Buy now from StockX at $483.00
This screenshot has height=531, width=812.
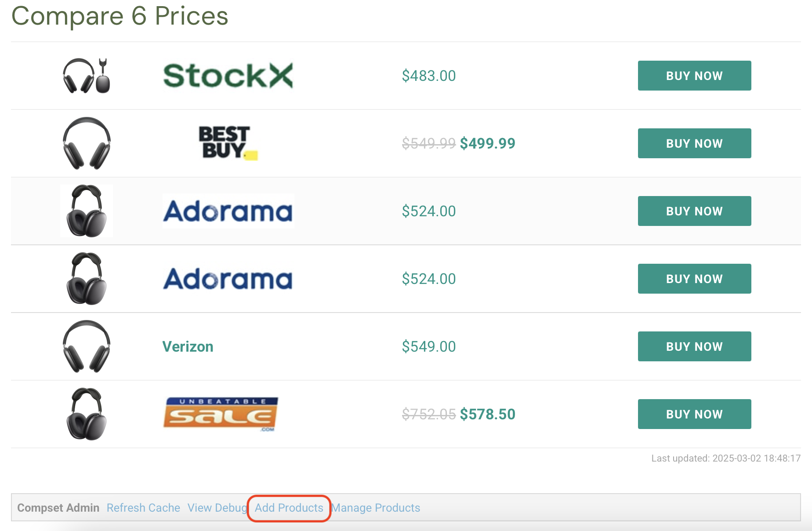coord(694,76)
